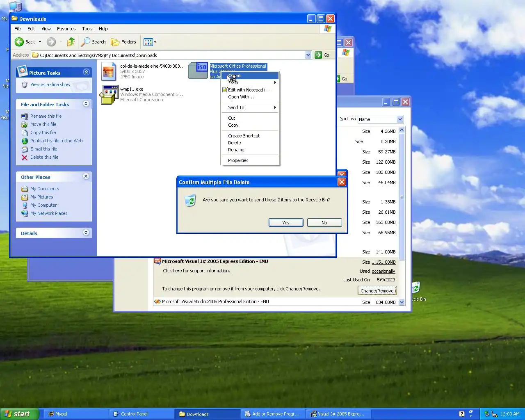The height and width of the screenshot is (420, 525).
Task: Collapse the File and Folder Tasks panel
Action: (86, 104)
